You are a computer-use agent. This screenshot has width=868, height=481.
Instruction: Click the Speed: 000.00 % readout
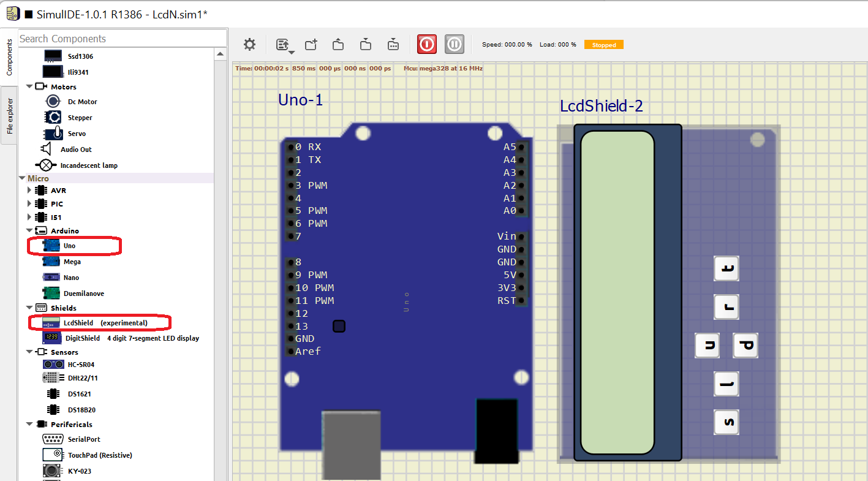[507, 45]
